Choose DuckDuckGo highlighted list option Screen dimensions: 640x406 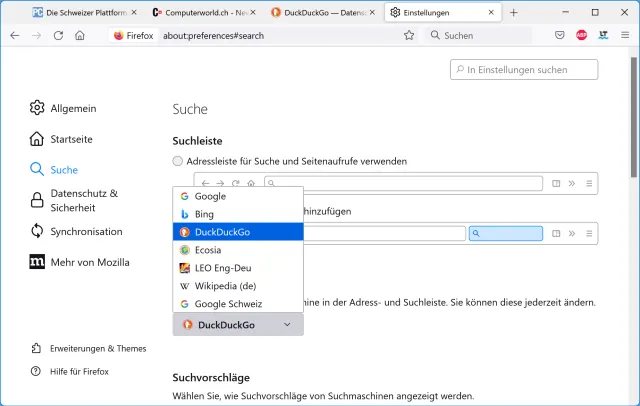click(238, 232)
